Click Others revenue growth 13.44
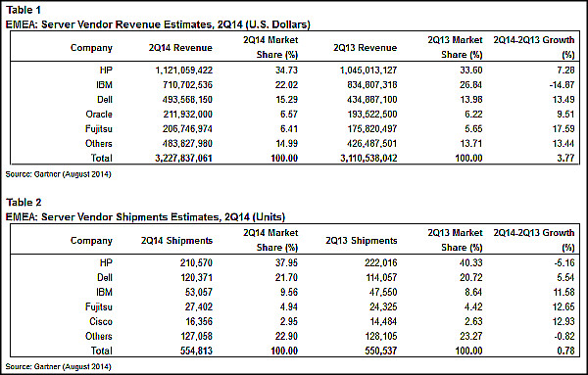 coord(563,144)
